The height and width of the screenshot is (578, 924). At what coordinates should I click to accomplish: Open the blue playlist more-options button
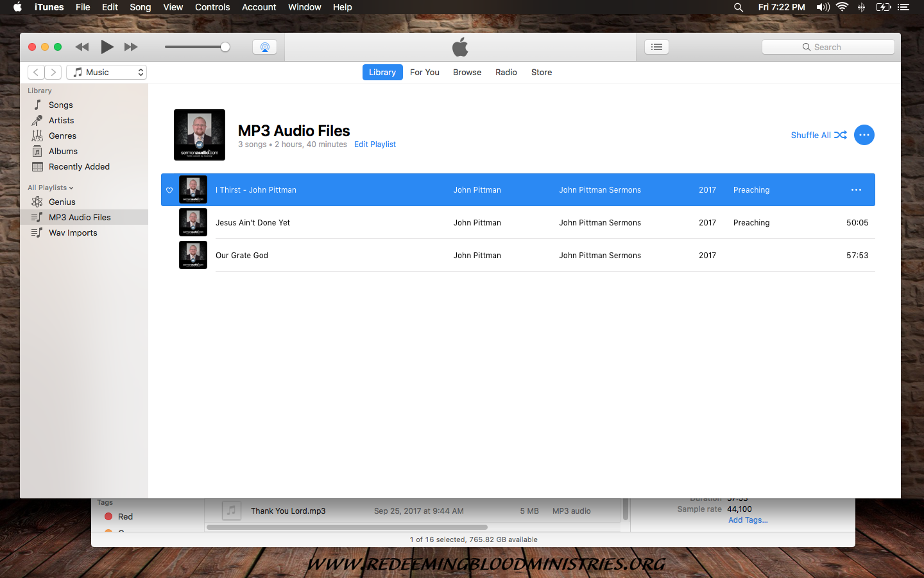pyautogui.click(x=864, y=135)
